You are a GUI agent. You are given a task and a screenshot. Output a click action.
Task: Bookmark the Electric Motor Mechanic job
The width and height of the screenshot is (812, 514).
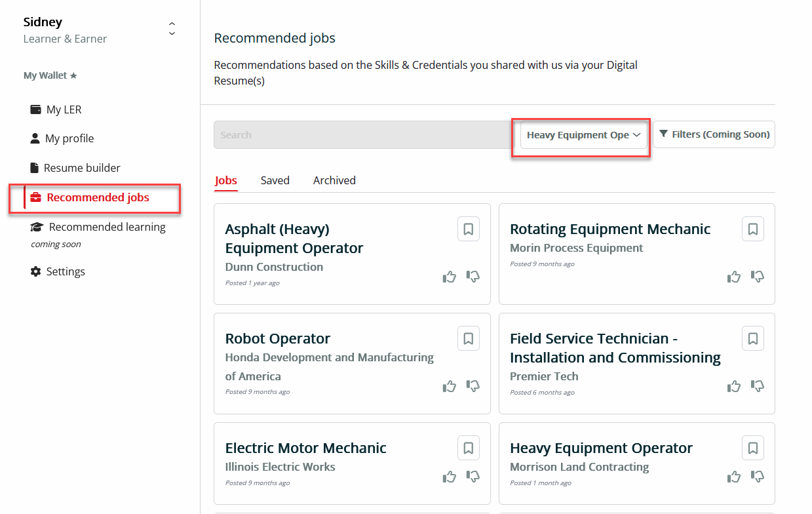point(469,448)
